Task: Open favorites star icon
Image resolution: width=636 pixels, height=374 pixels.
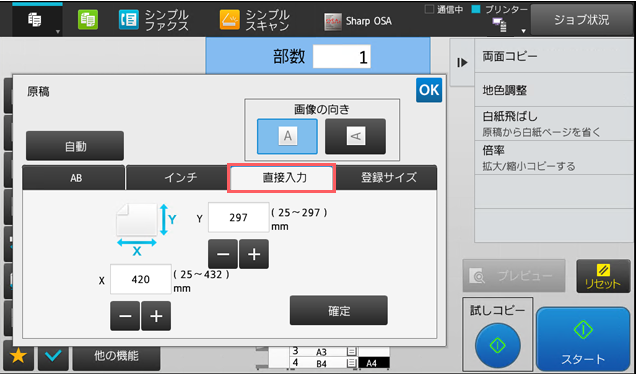Action: click(18, 356)
